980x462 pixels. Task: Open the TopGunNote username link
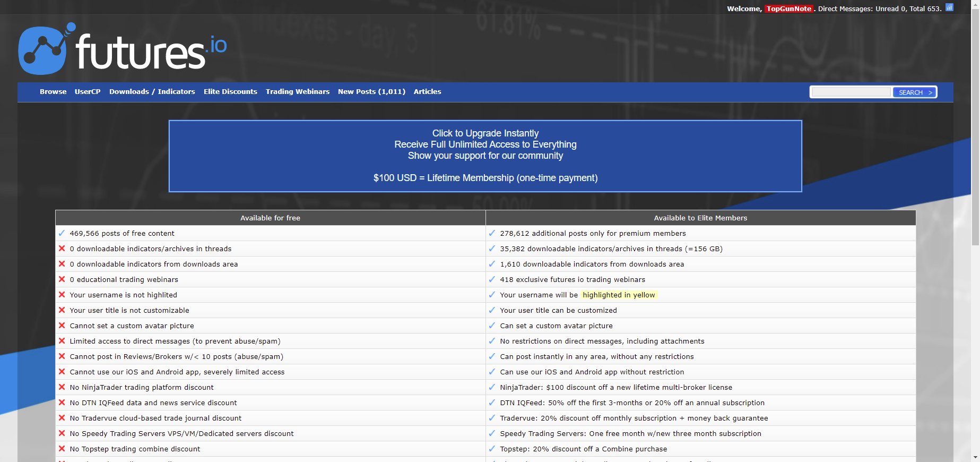(x=789, y=8)
